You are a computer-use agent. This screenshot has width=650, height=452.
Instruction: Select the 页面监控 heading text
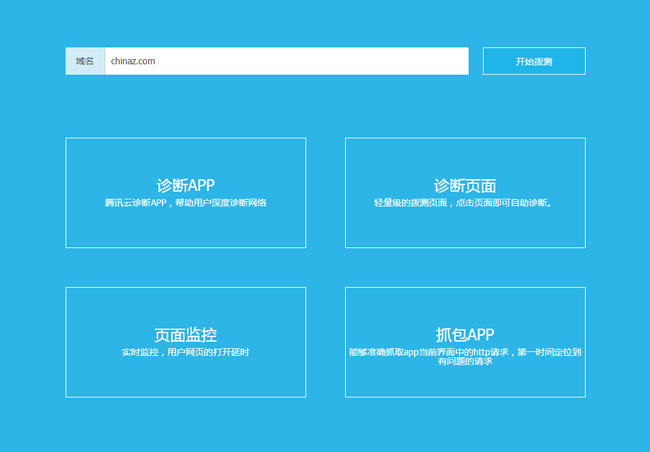(x=185, y=335)
